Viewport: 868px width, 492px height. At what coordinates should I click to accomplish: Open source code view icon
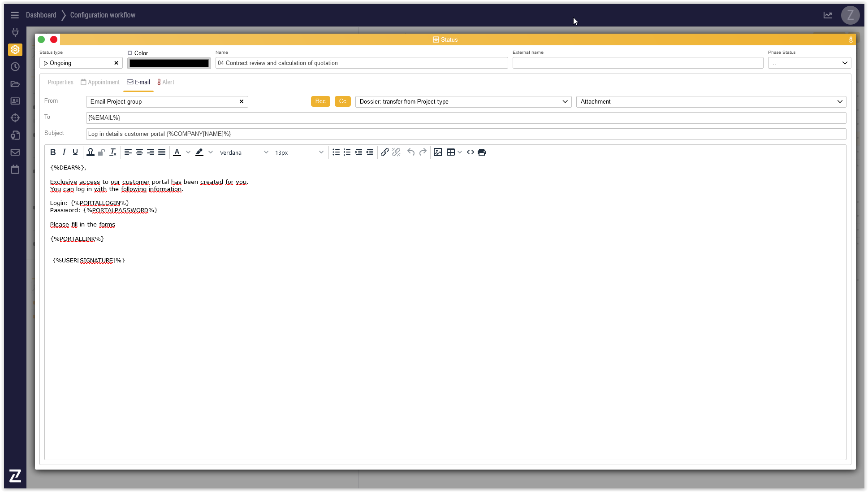point(470,152)
